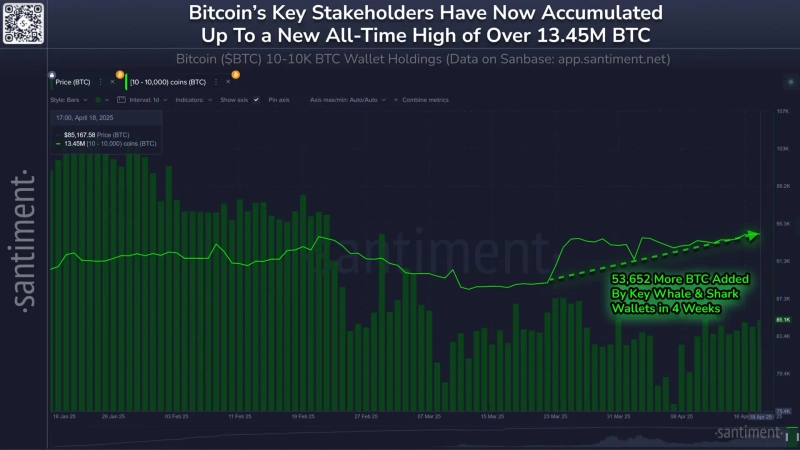Select the Price (BTC) metric tab
800x450 pixels.
click(x=72, y=81)
